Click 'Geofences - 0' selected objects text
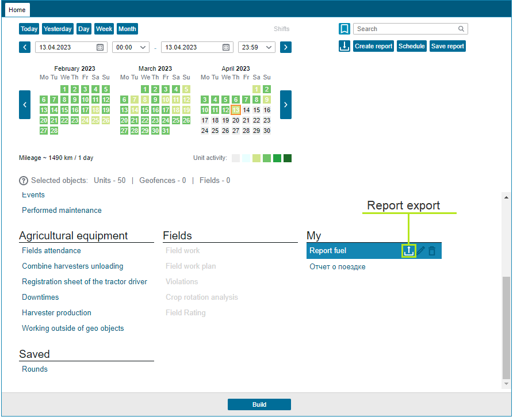This screenshot has height=420, width=513. coord(163,181)
